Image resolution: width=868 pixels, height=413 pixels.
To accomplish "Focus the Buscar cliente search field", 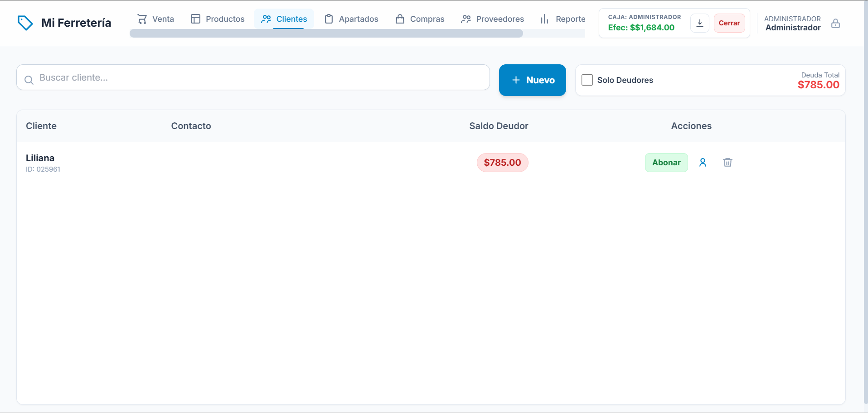I will pos(253,77).
